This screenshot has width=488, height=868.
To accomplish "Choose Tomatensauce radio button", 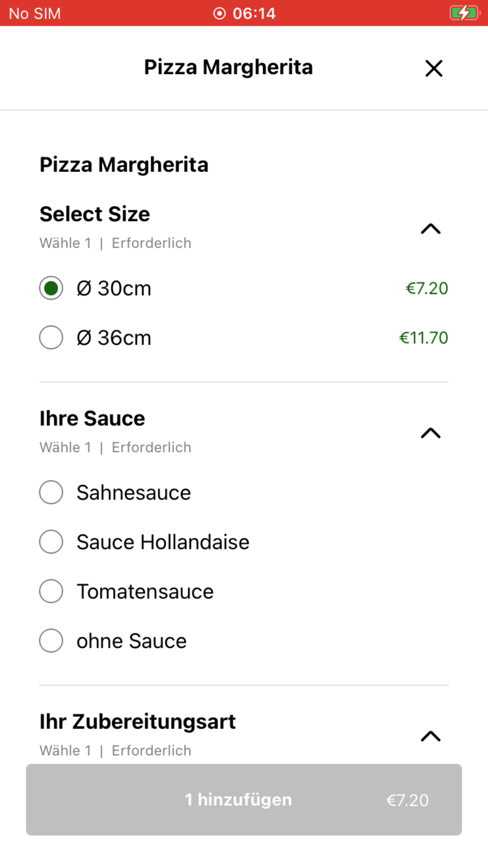I will (x=51, y=591).
